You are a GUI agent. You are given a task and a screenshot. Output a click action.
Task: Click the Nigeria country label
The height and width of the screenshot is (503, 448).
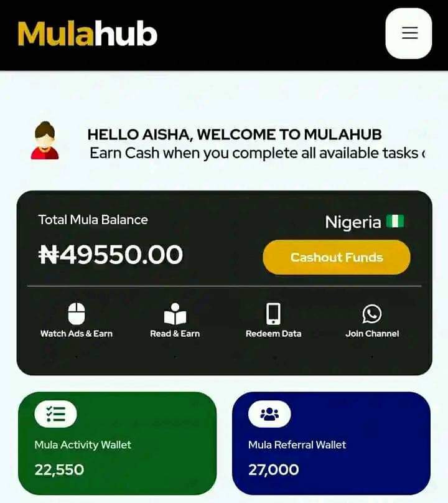pos(353,222)
